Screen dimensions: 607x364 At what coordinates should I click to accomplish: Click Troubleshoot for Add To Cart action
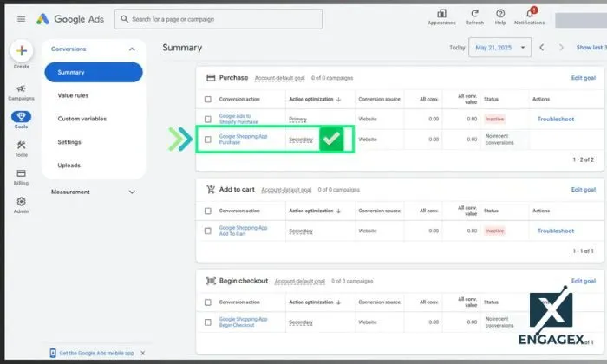pyautogui.click(x=555, y=231)
